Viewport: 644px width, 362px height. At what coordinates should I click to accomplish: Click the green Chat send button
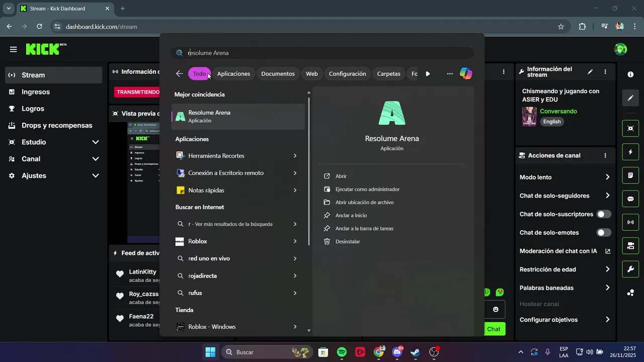pos(495,329)
